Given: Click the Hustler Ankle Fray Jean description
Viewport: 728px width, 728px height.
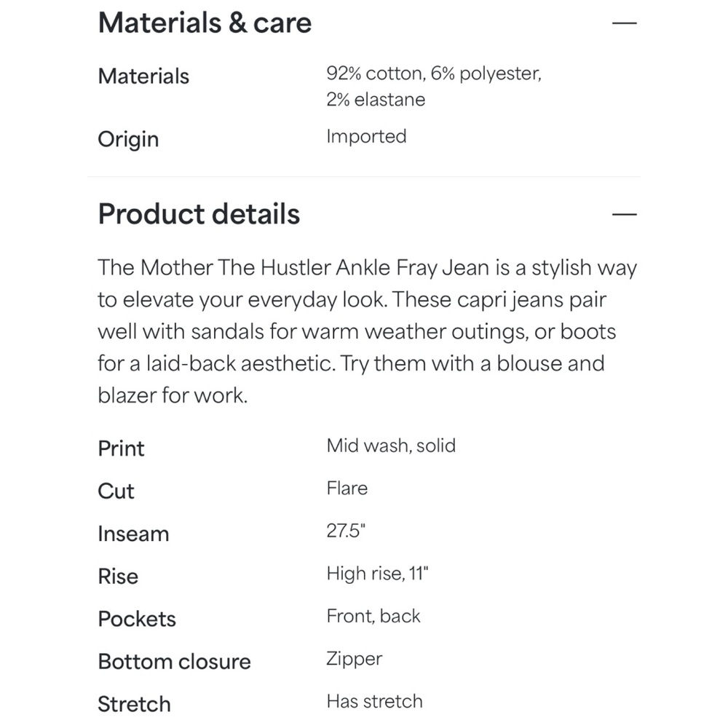Looking at the screenshot, I should [x=367, y=331].
